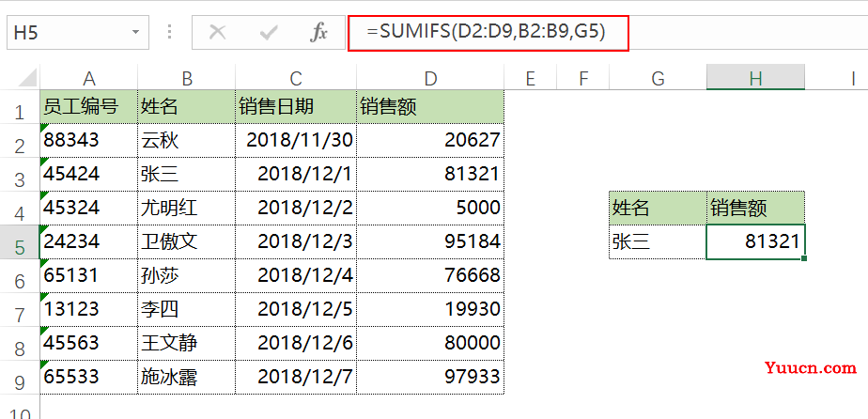Select column E header
This screenshot has height=419, width=868.
(531, 79)
